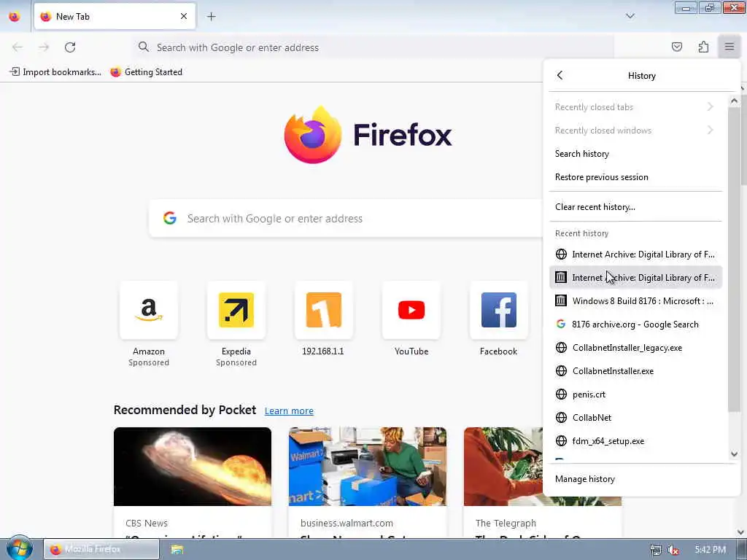Open CollabnetInstaller_legacy.exe history entry
The width and height of the screenshot is (747, 560).
coord(635,348)
